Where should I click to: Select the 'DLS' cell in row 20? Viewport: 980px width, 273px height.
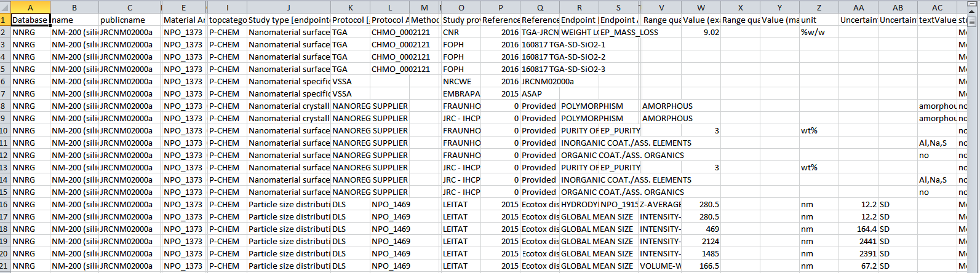click(x=351, y=253)
